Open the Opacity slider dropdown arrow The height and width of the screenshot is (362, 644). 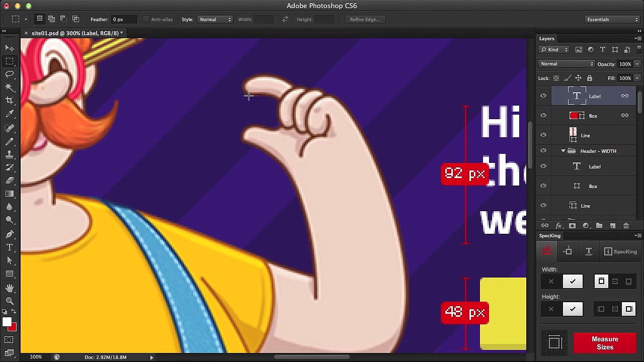(637, 64)
